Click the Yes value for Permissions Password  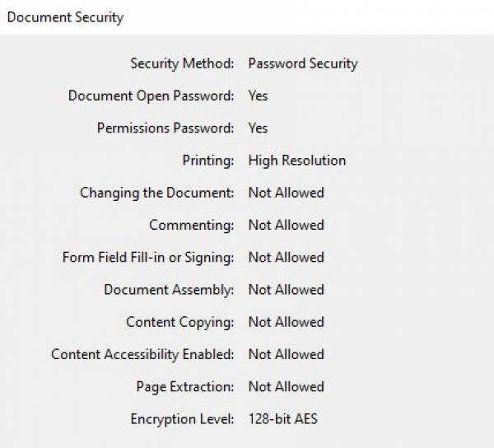pyautogui.click(x=258, y=128)
